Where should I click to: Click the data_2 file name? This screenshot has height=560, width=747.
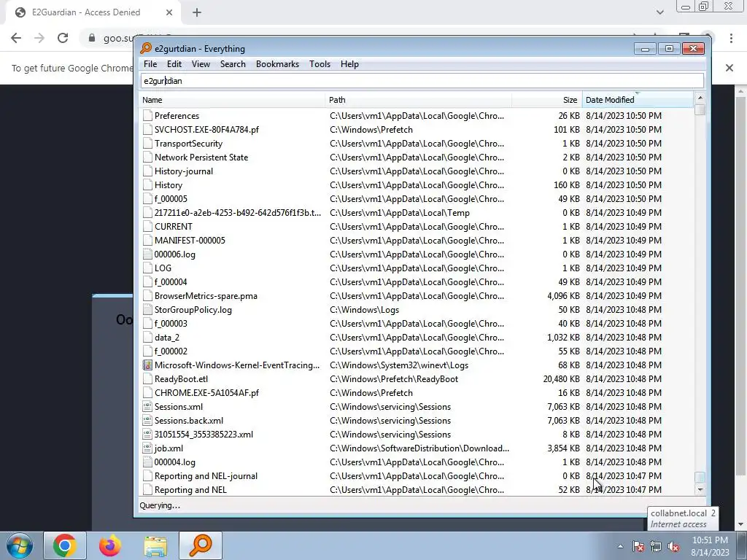[x=167, y=337]
